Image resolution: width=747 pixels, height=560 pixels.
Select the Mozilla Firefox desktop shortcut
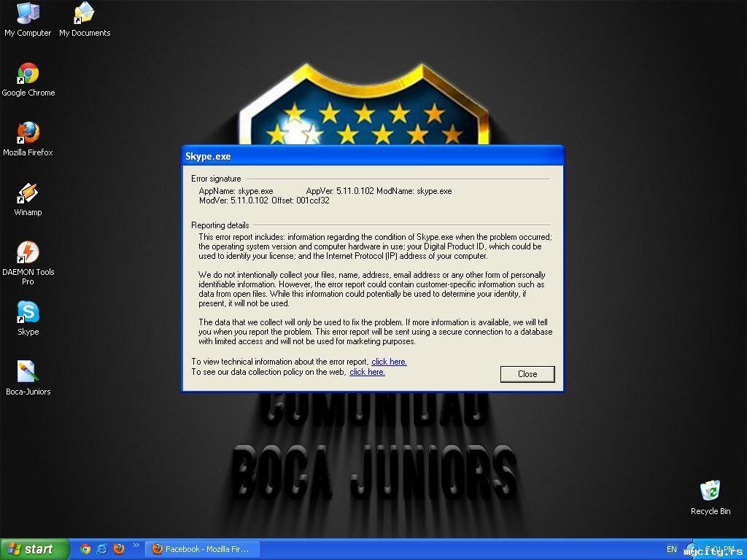pyautogui.click(x=28, y=139)
